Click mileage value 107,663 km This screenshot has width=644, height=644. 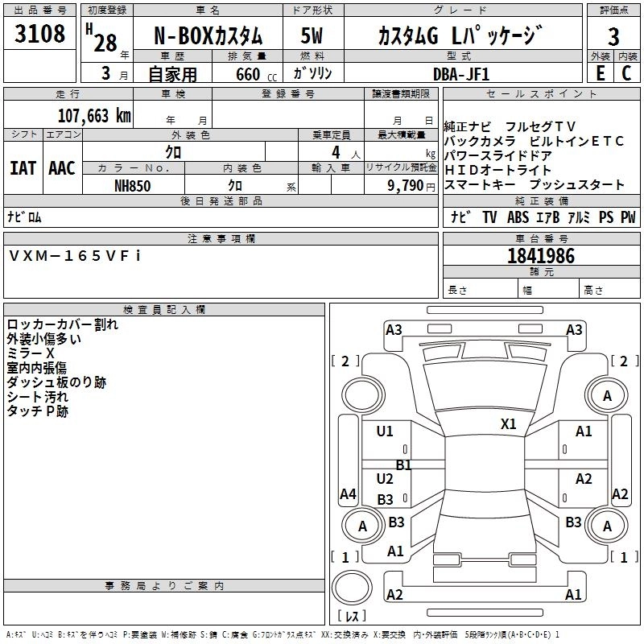(x=94, y=115)
